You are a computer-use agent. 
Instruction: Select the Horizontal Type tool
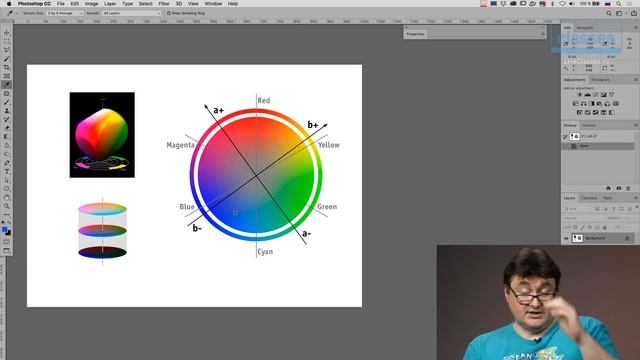coord(7,172)
